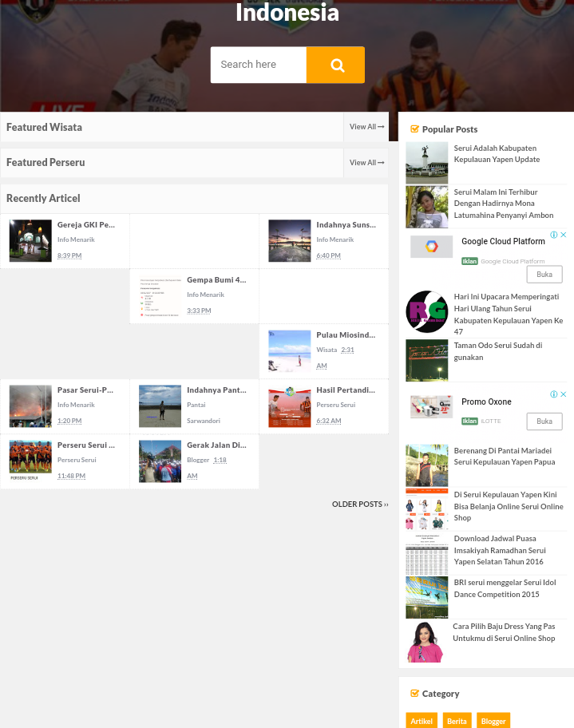Click Buka button on Promo Oxone ad
574x728 pixels.
544,421
